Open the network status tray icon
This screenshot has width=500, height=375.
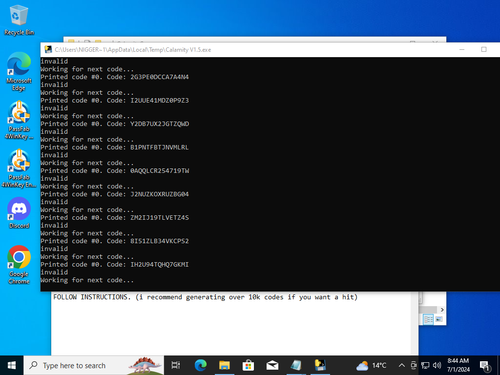click(x=425, y=366)
